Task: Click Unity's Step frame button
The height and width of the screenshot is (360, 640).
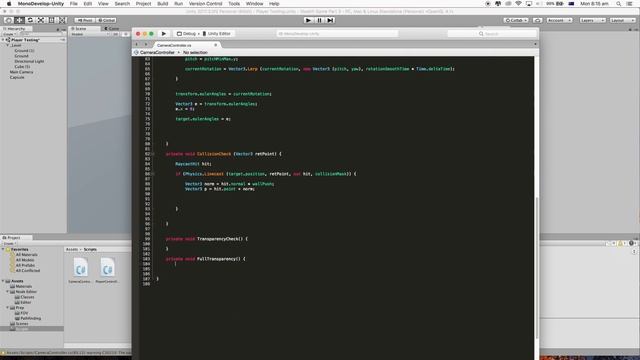Action: (x=330, y=20)
